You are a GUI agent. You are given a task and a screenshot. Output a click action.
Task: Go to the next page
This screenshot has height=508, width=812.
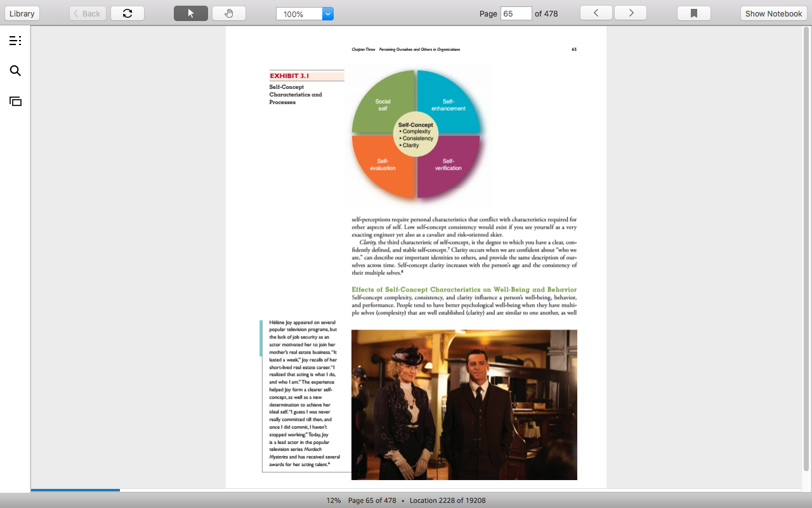pos(631,13)
